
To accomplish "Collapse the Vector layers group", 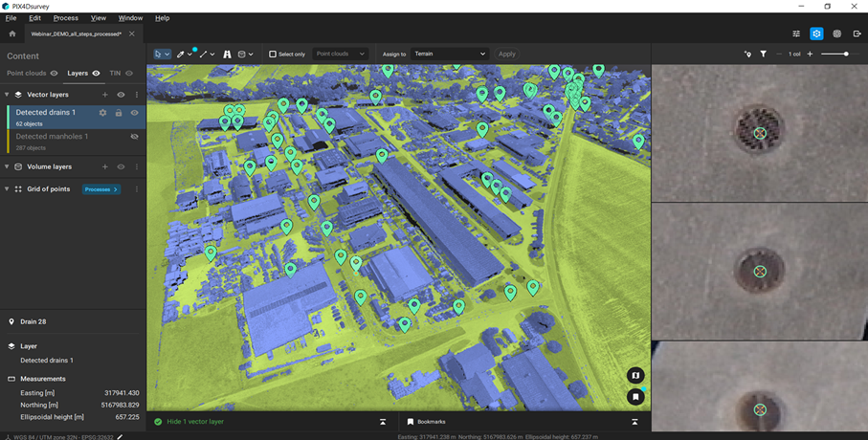I will (7, 95).
